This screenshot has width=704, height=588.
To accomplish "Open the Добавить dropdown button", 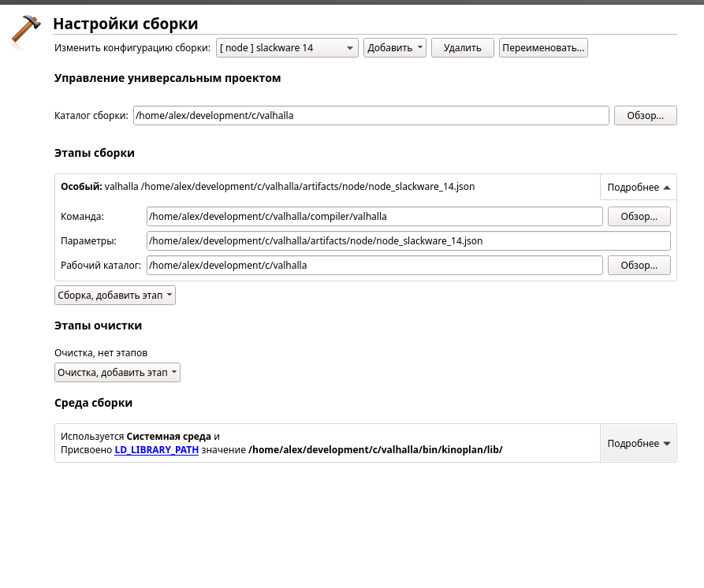I will click(x=395, y=47).
